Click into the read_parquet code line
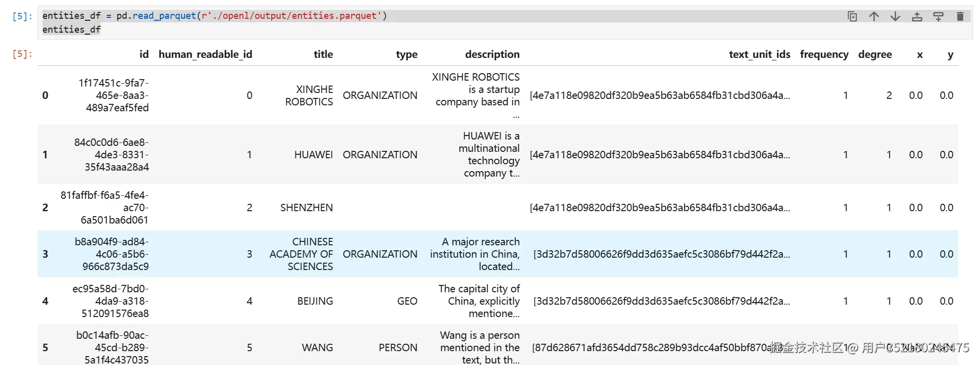 click(x=214, y=16)
